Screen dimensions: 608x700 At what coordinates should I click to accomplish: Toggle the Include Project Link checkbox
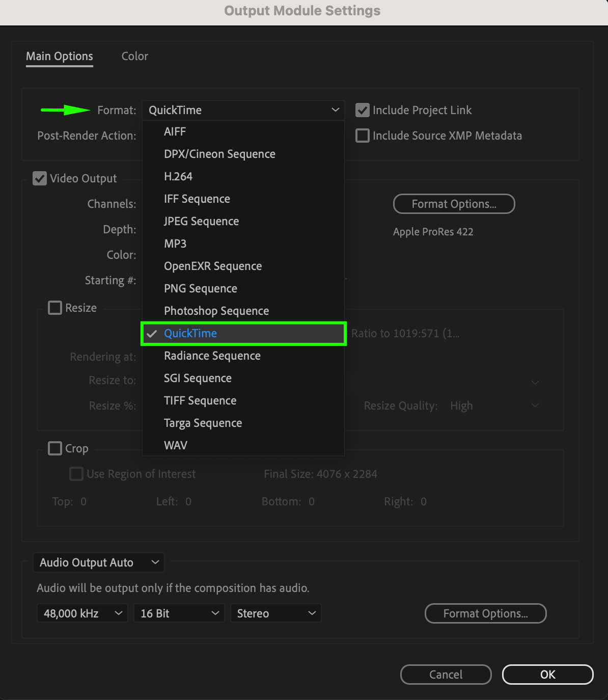coord(363,110)
